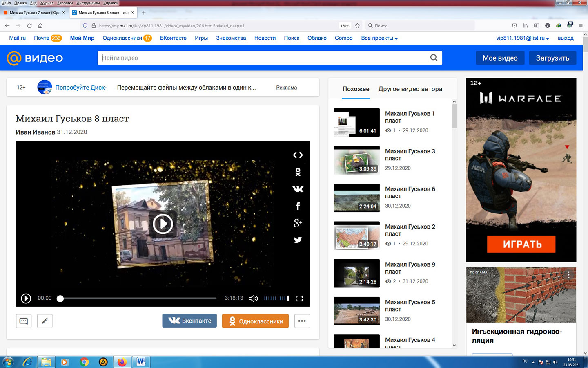Click the Google Plus share icon
Image resolution: width=588 pixels, height=368 pixels.
(298, 223)
